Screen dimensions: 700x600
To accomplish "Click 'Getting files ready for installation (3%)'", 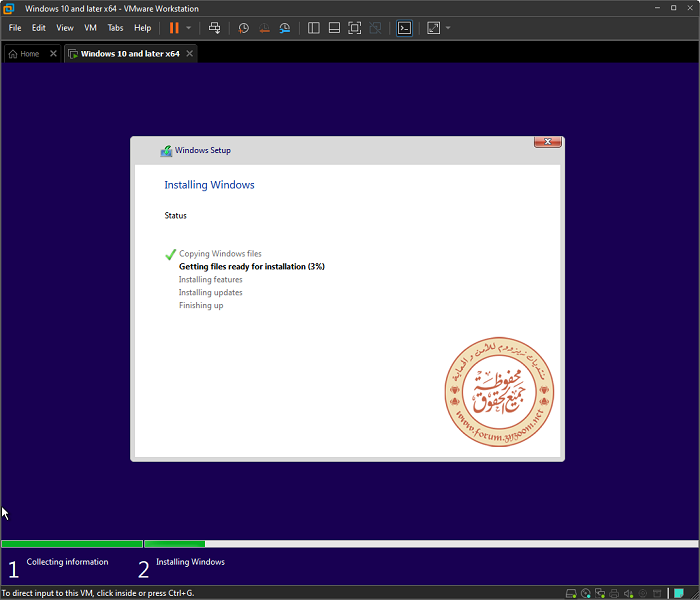I will [x=252, y=267].
